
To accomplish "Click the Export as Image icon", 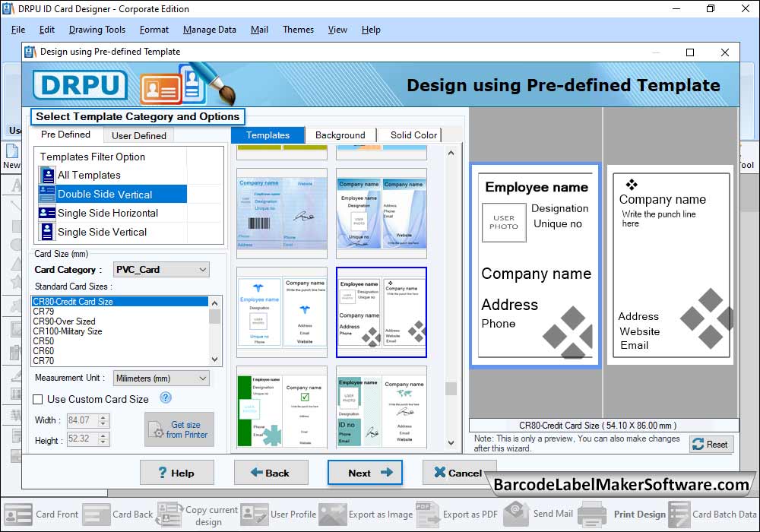I will (333, 515).
